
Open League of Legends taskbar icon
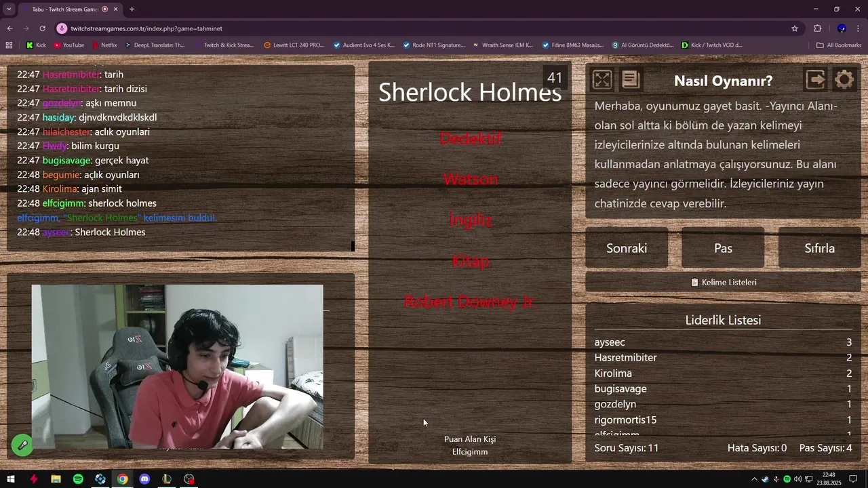coord(167,479)
